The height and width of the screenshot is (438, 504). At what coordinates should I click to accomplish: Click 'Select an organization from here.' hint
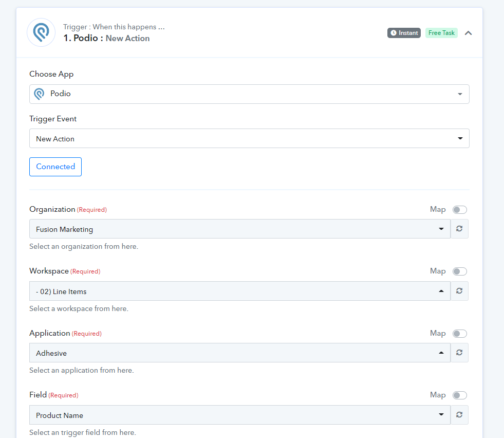pos(84,247)
